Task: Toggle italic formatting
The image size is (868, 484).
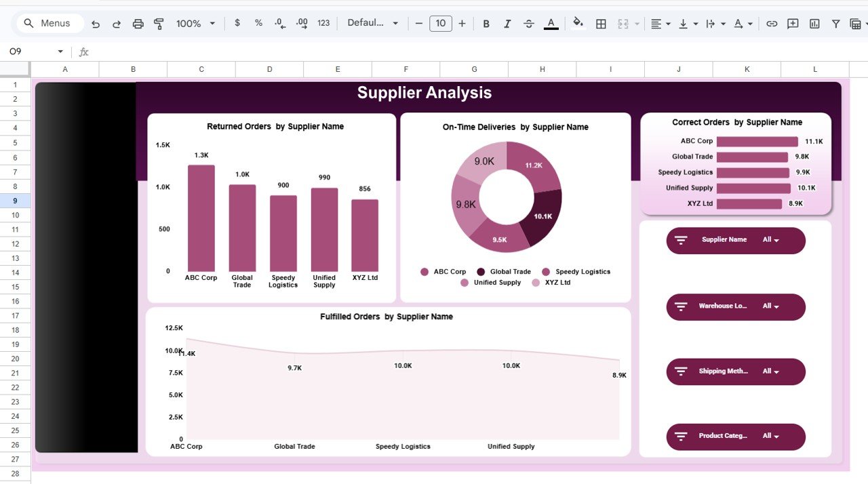Action: point(507,23)
